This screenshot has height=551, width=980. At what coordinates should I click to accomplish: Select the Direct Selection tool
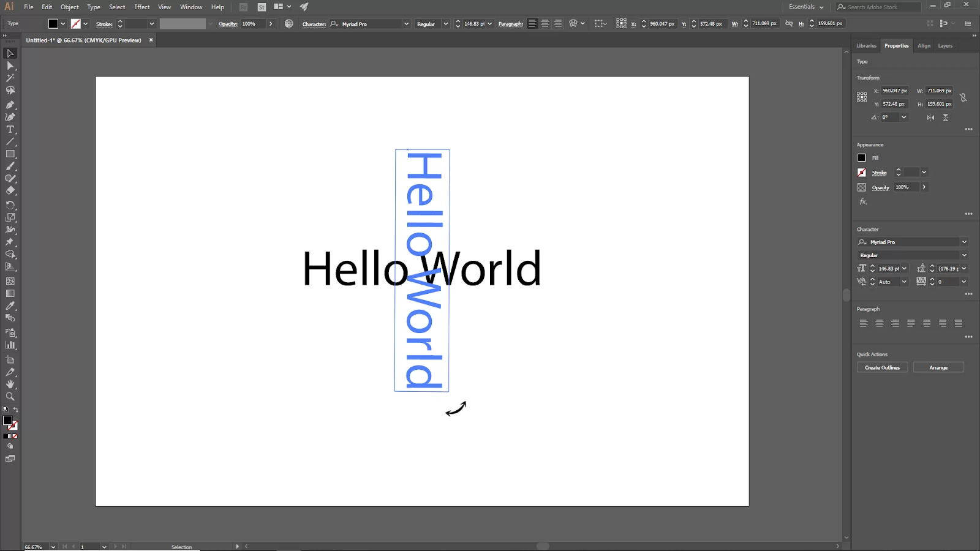click(x=10, y=66)
